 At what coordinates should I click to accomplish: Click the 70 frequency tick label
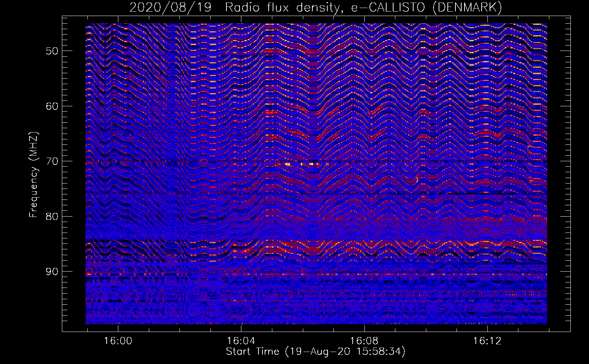(52, 161)
